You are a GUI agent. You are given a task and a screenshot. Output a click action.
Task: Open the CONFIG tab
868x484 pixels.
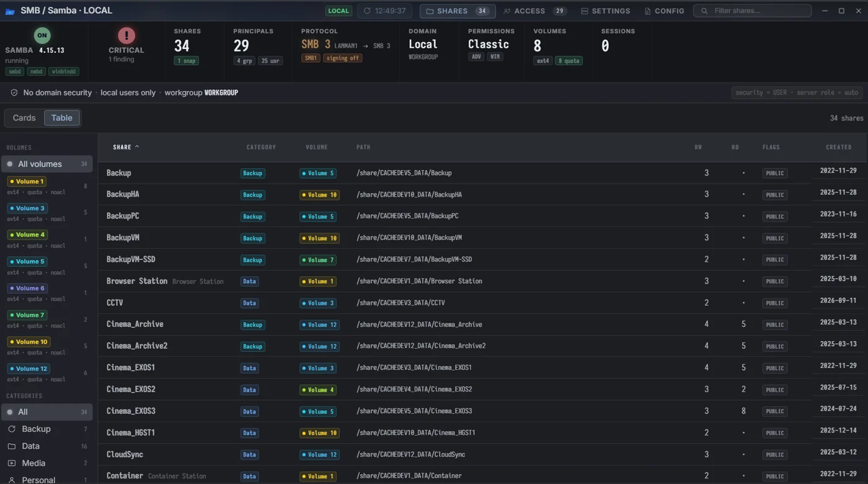pyautogui.click(x=664, y=11)
